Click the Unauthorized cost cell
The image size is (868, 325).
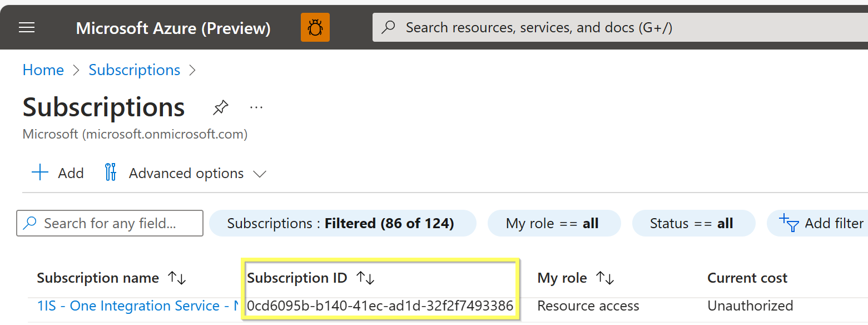click(750, 306)
